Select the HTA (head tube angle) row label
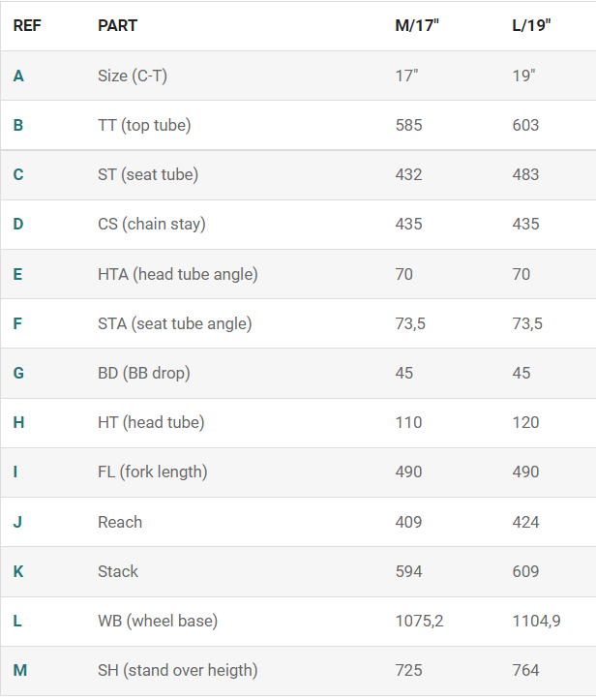 pyautogui.click(x=177, y=274)
